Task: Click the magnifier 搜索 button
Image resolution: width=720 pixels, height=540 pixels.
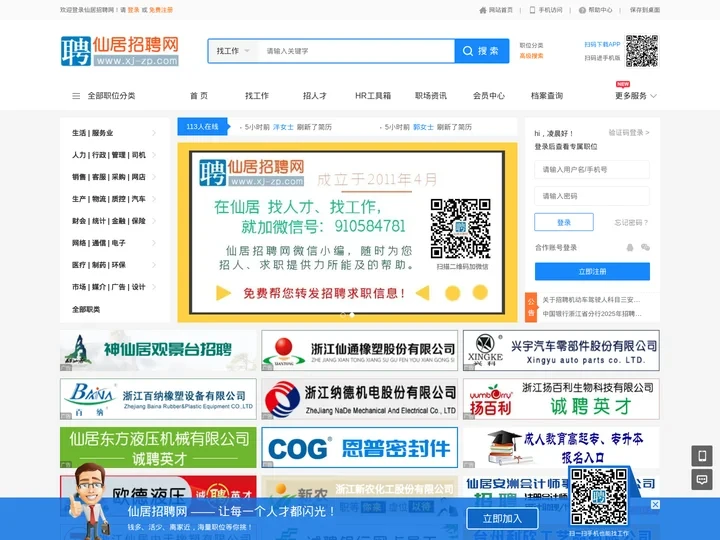Action: pyautogui.click(x=482, y=51)
